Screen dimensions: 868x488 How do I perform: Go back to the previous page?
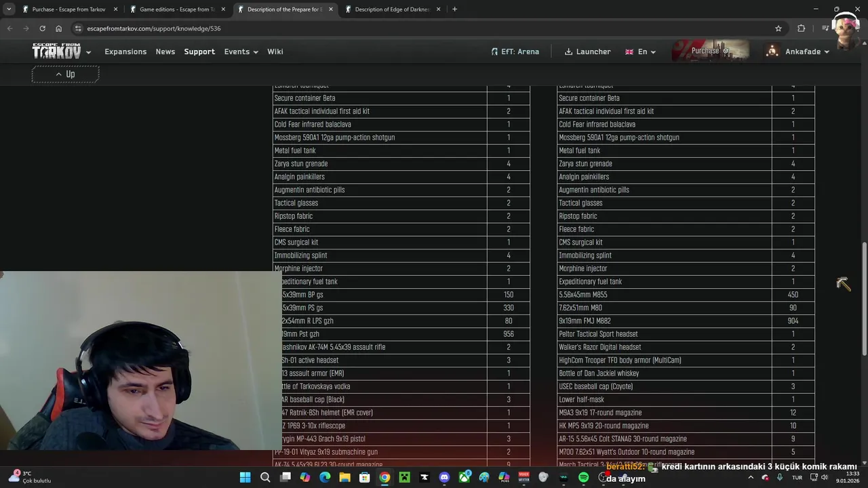click(x=9, y=28)
